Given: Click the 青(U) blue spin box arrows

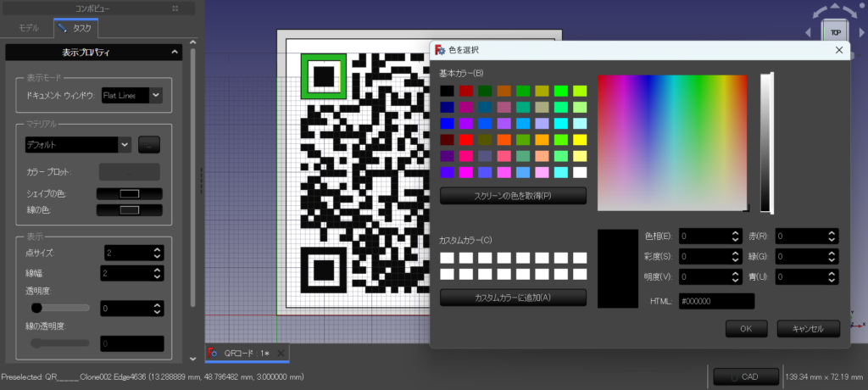Looking at the screenshot, I should tap(832, 276).
